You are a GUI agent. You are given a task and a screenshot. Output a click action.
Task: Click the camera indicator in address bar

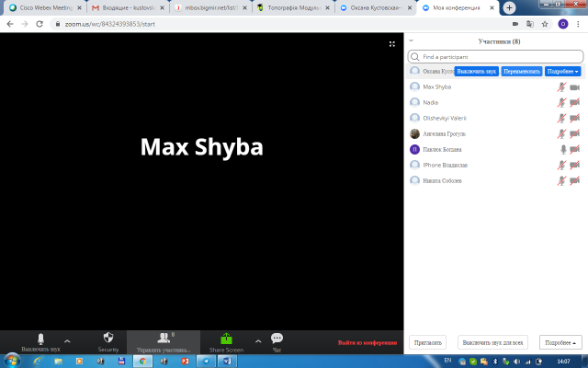point(515,24)
